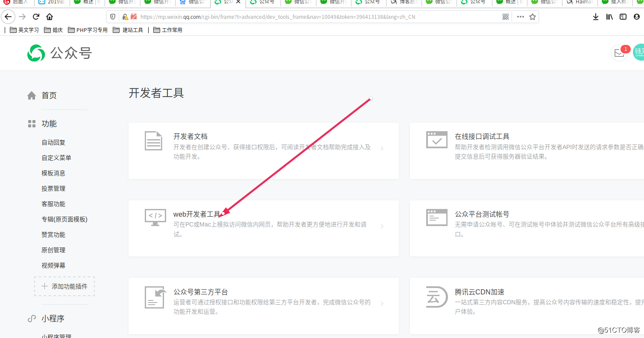Open 赞赏功能 in the sidebar
Viewport: 644px width, 338px height.
(x=53, y=235)
